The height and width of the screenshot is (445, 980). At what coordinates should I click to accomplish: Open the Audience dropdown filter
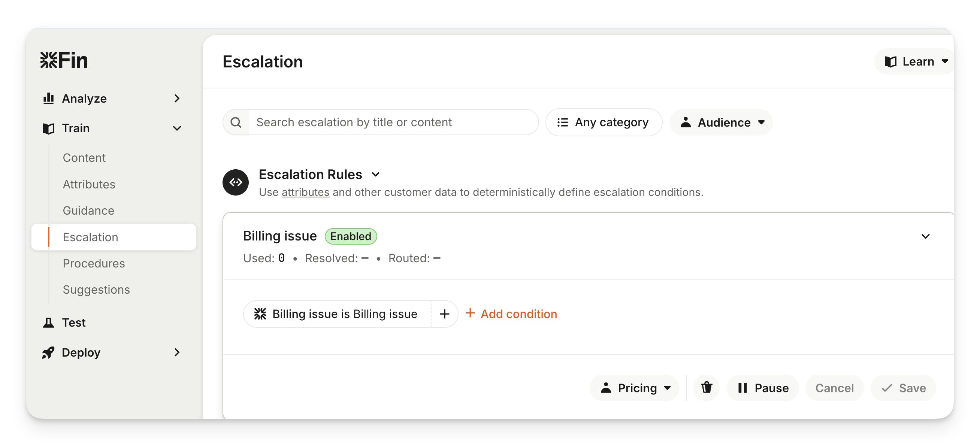(721, 122)
